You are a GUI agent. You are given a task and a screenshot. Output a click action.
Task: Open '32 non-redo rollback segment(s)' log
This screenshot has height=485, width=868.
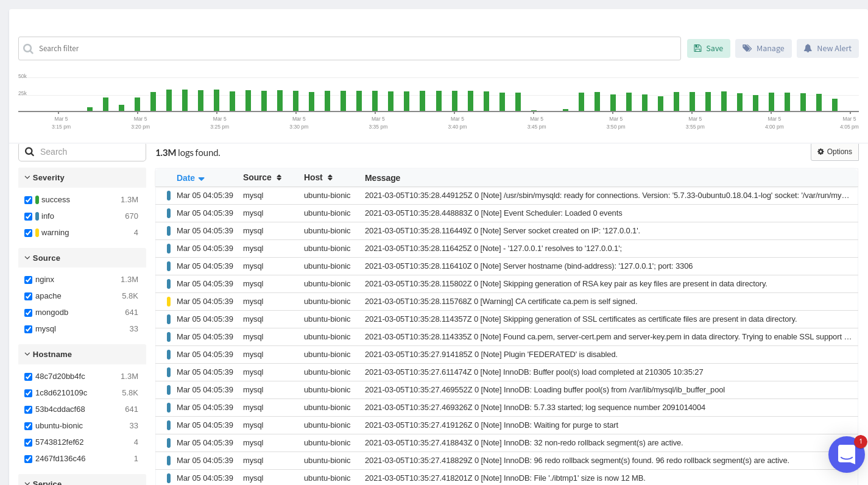(x=506, y=443)
